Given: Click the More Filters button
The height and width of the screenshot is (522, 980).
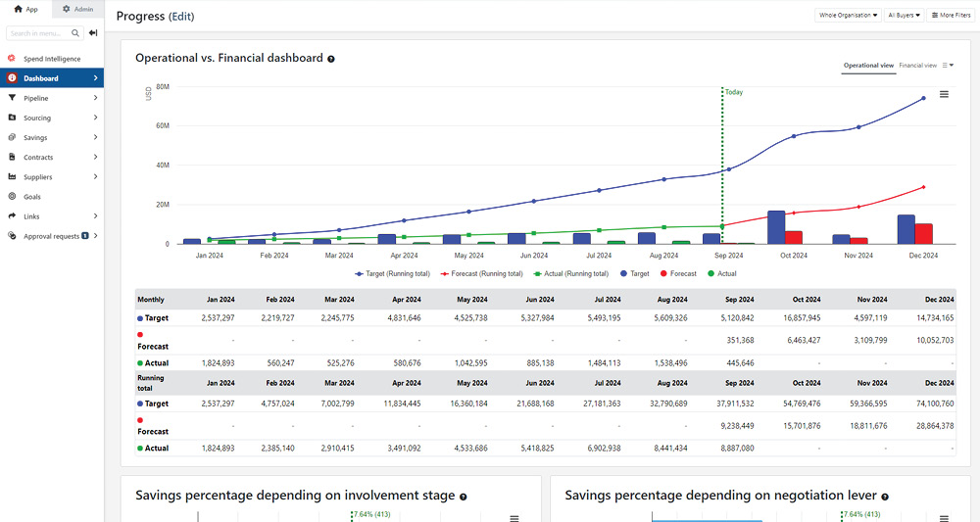Looking at the screenshot, I should pyautogui.click(x=951, y=16).
